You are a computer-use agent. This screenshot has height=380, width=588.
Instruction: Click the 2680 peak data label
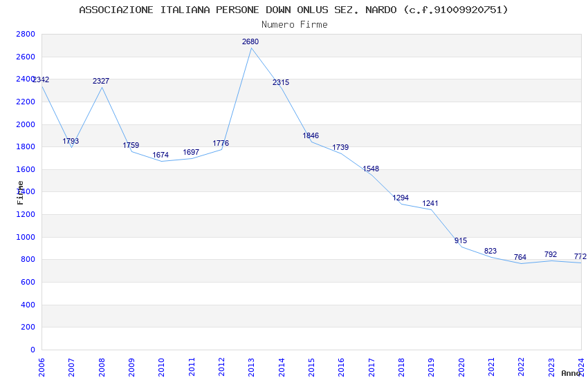[250, 41]
